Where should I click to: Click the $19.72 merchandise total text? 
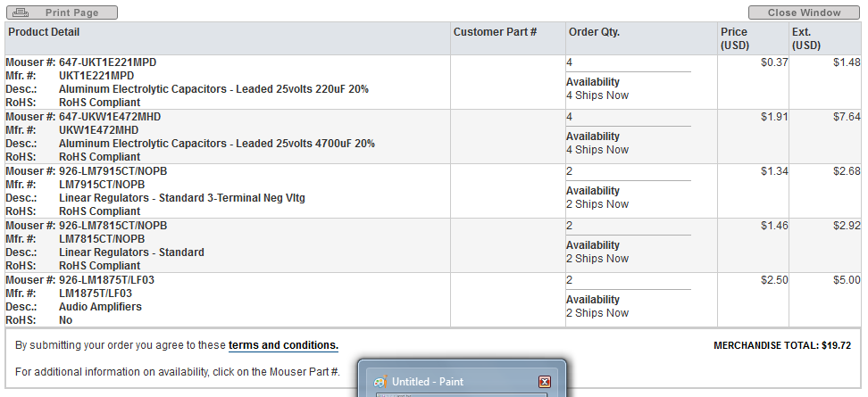(837, 345)
